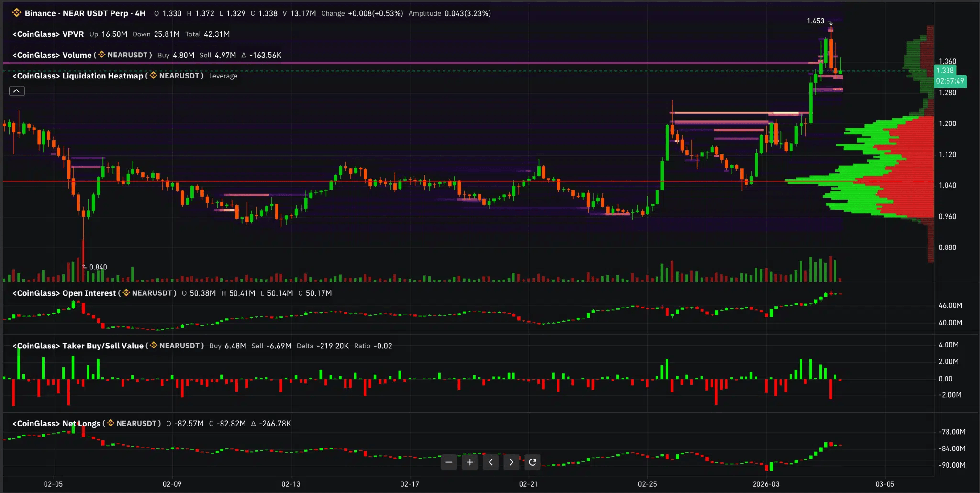Viewport: 980px width, 493px height.
Task: Click the Binance logo beside the chart title
Action: point(17,13)
